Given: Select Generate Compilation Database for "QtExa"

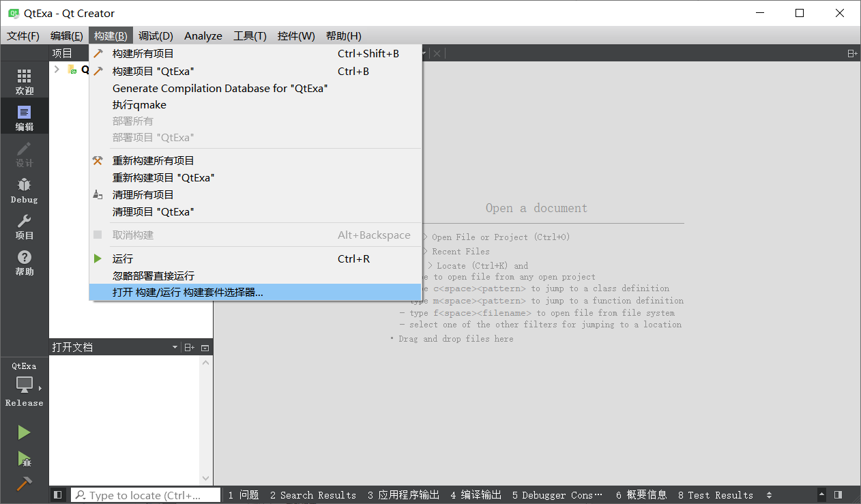Looking at the screenshot, I should 255,89.
